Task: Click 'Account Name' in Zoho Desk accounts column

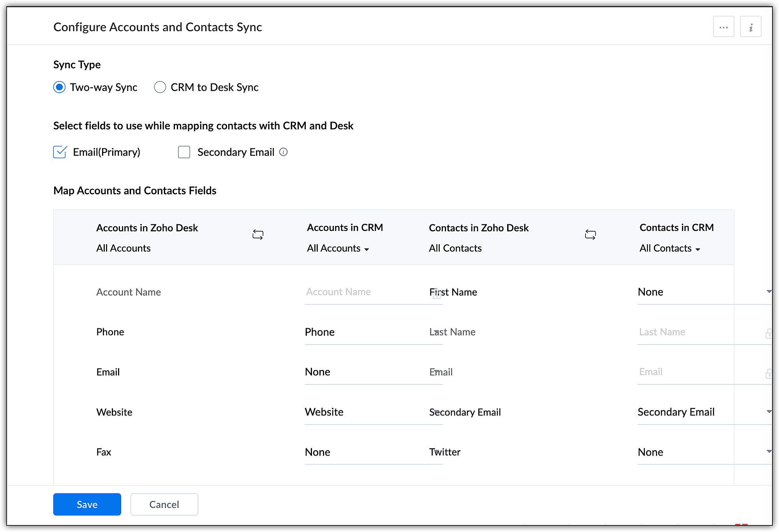Action: point(129,292)
